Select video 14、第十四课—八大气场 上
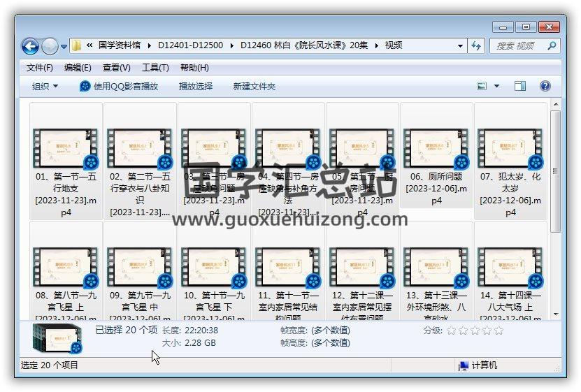Screen dimensions: 581x392 510,267
